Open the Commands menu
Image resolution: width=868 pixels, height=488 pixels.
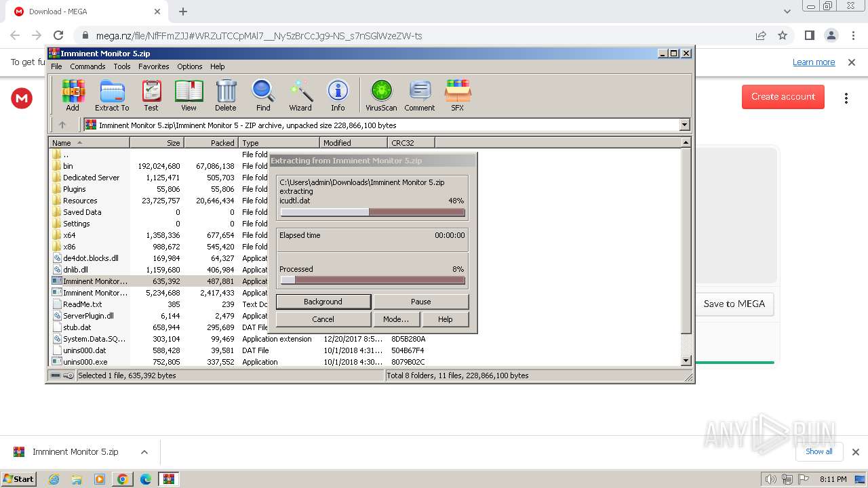87,66
